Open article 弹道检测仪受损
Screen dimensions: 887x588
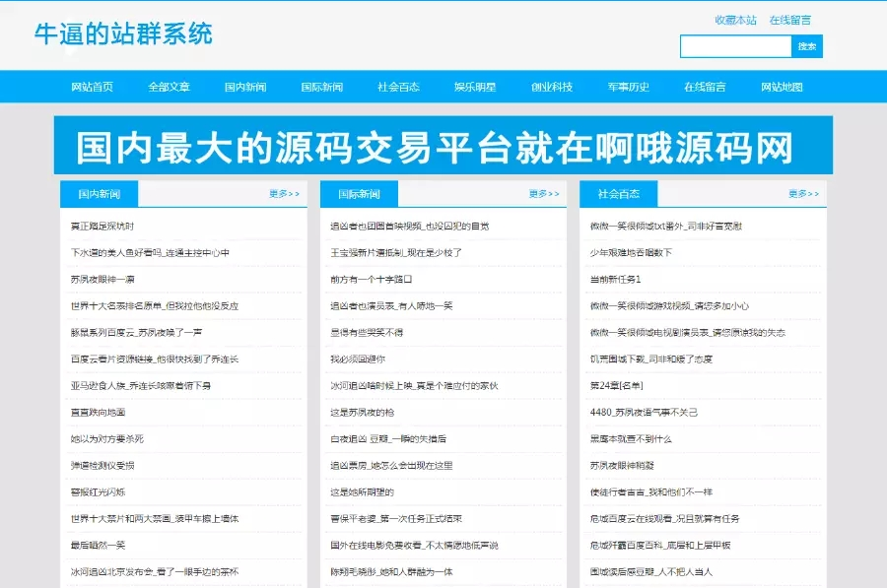pos(102,465)
